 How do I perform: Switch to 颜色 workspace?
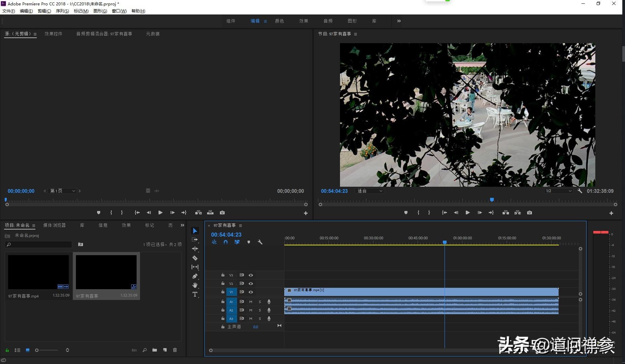[279, 21]
